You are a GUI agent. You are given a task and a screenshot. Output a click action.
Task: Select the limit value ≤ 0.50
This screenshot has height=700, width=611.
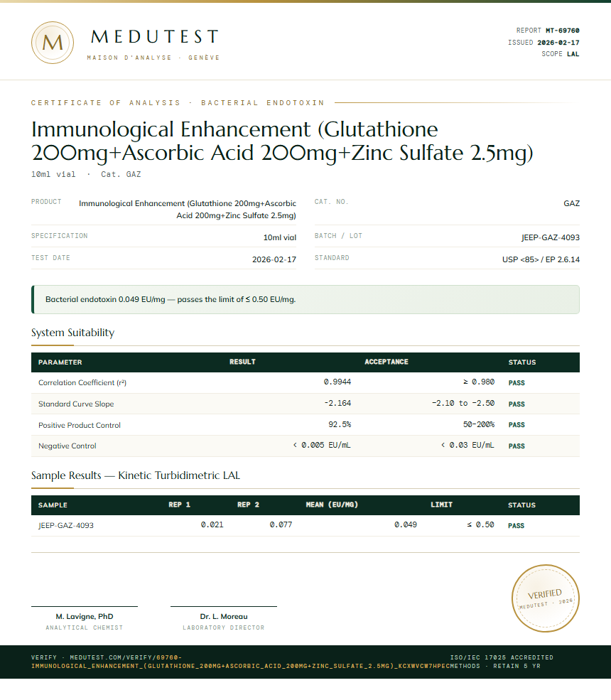[x=481, y=524]
